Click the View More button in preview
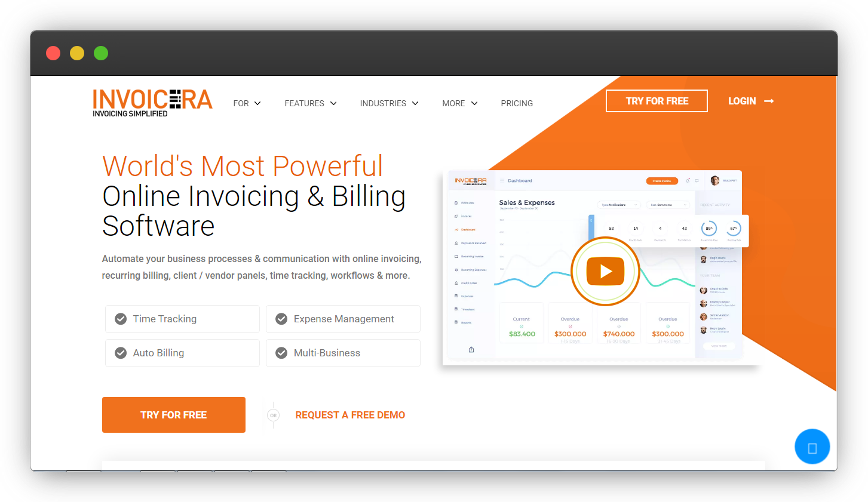The image size is (868, 502). pyautogui.click(x=719, y=346)
